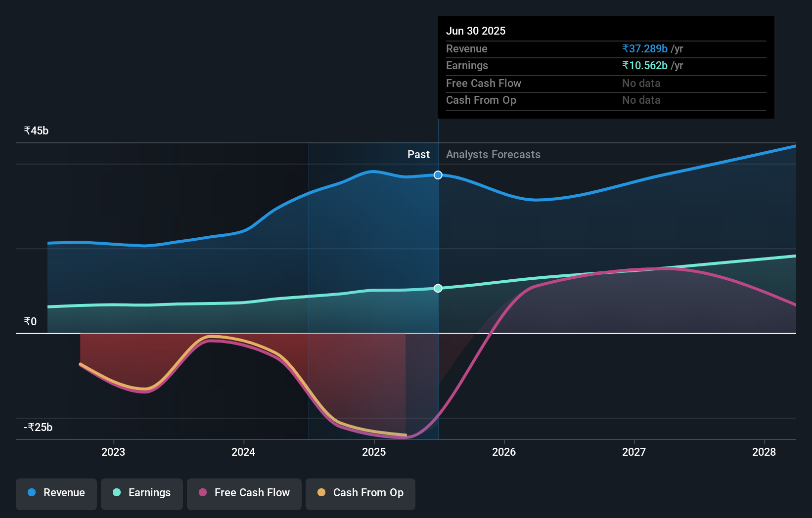Click the Past section label
812x518 pixels.
418,155
